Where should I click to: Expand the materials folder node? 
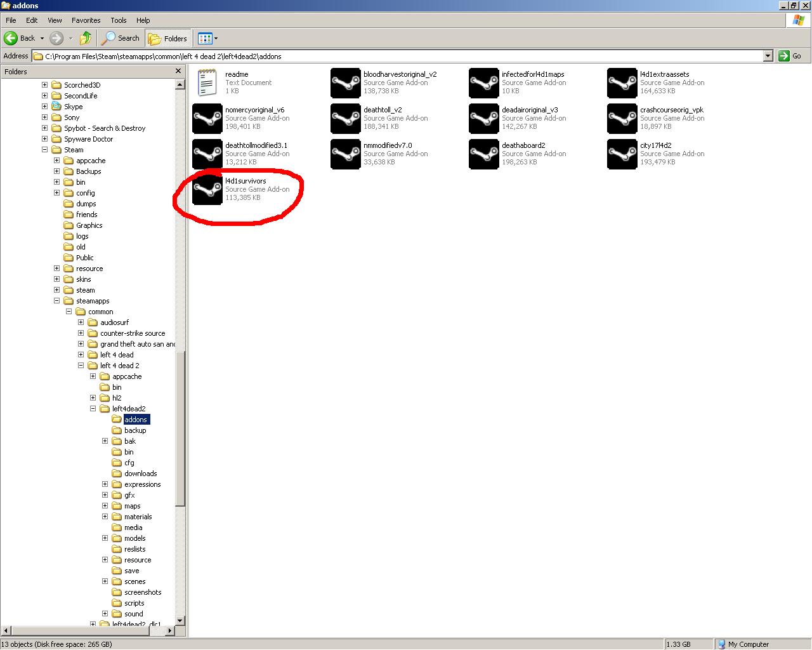tap(105, 517)
